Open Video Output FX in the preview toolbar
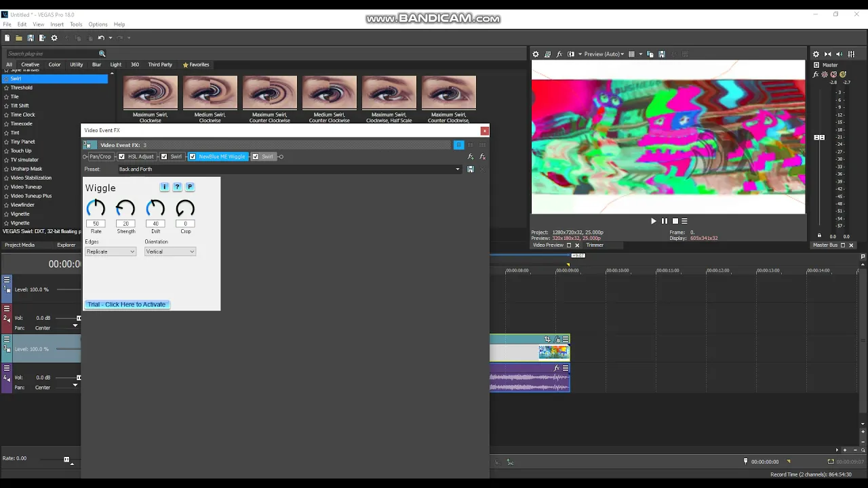868x488 pixels. pos(559,54)
